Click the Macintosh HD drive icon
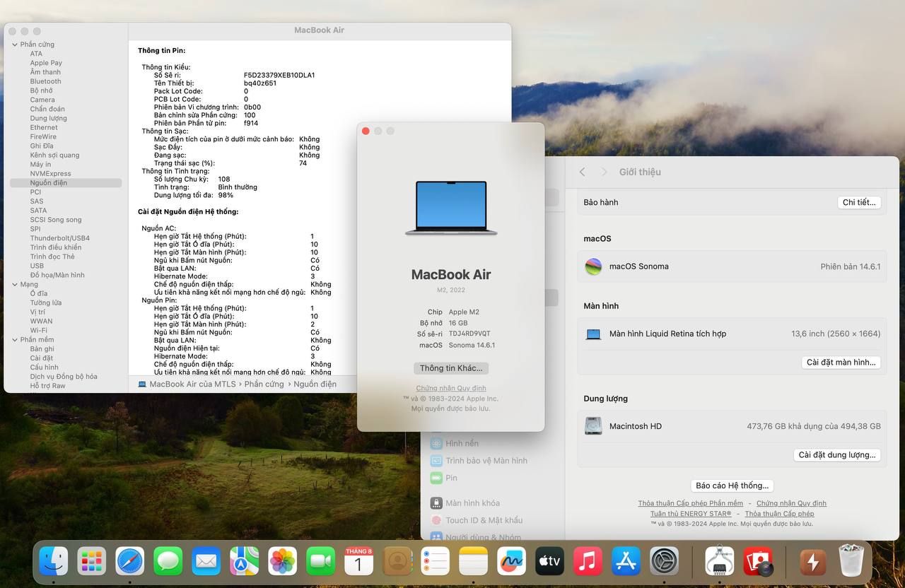 tap(593, 426)
